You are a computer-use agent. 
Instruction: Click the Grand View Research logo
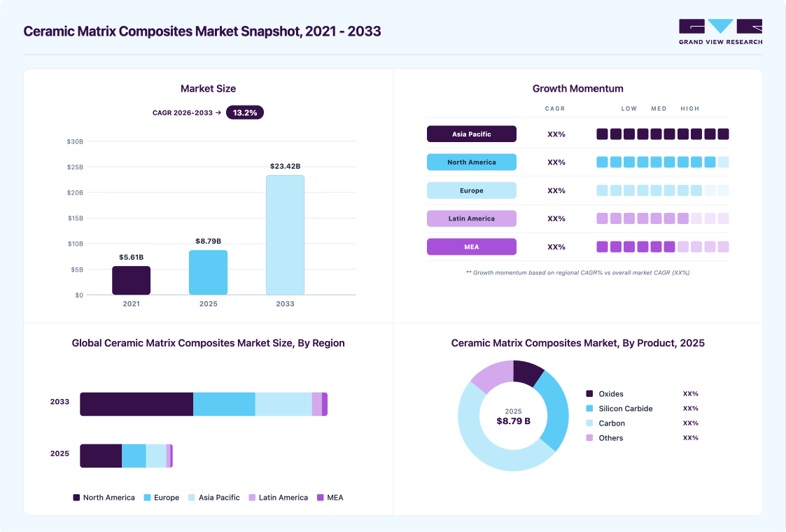720,31
